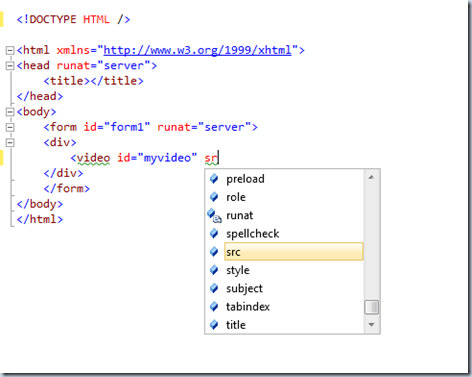Click the partially typed sr attribute
Screen dimensions: 472x377
coord(211,158)
